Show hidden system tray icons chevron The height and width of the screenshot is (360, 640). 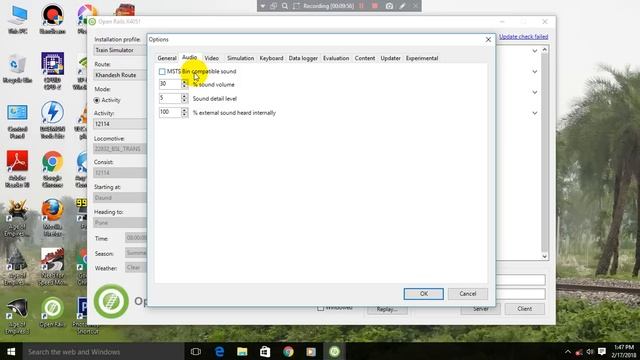568,351
